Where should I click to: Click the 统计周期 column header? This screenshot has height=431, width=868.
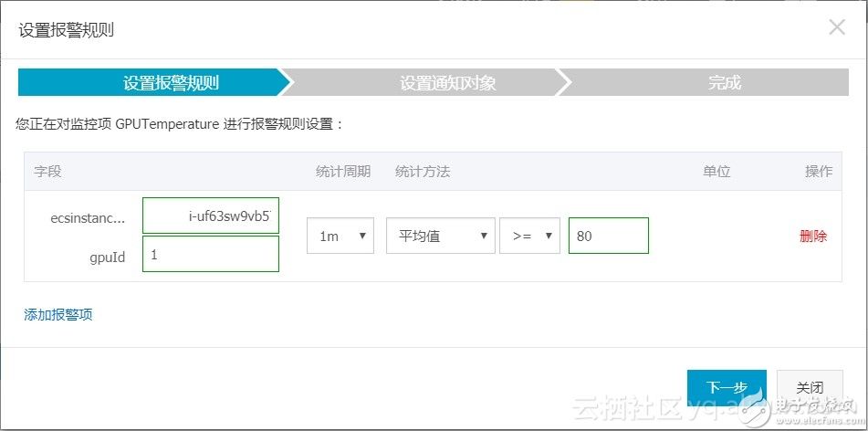click(343, 171)
